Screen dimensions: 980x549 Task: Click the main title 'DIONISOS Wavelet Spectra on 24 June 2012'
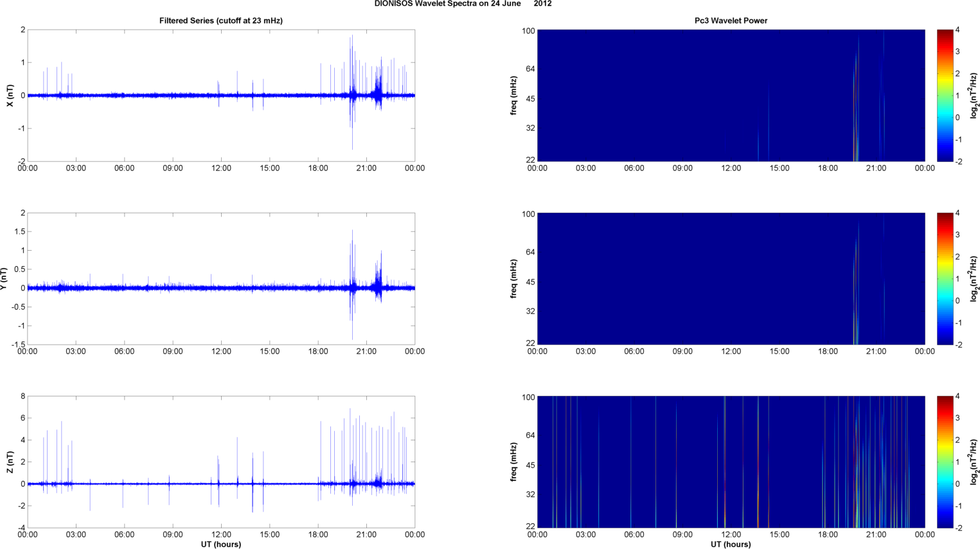click(463, 4)
